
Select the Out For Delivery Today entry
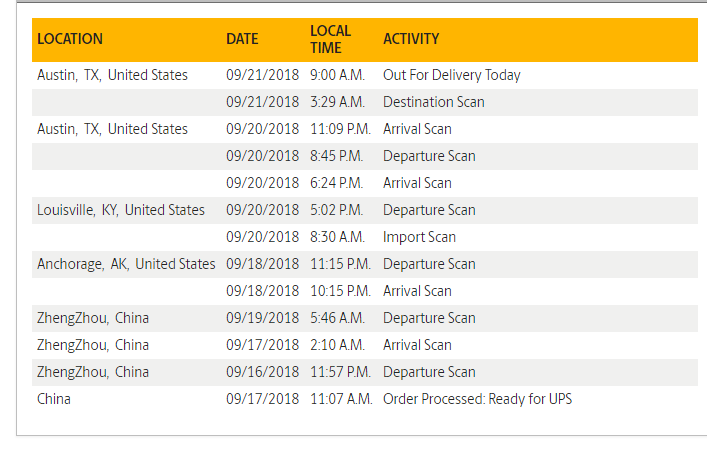pyautogui.click(x=452, y=75)
